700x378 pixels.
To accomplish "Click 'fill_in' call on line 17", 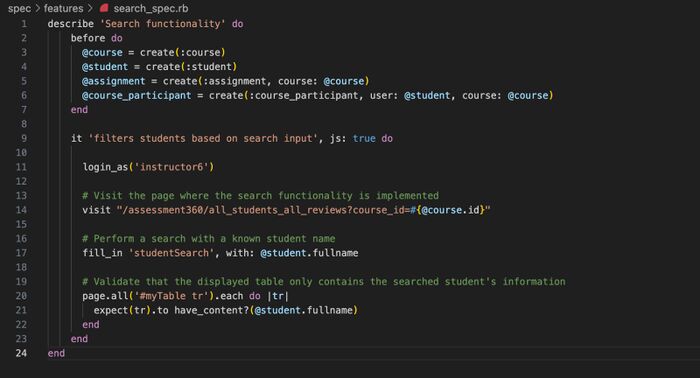I will click(102, 253).
